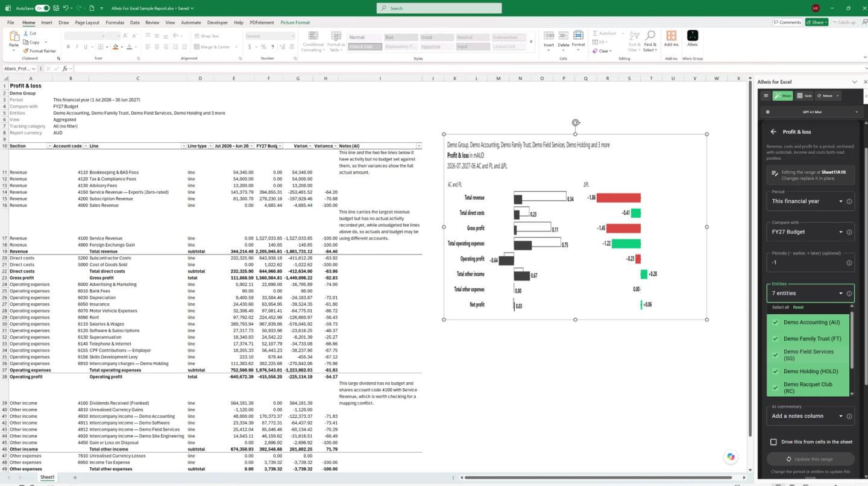Click the floating Copilot icon on sheet
The height and width of the screenshot is (486, 868).
(x=731, y=456)
